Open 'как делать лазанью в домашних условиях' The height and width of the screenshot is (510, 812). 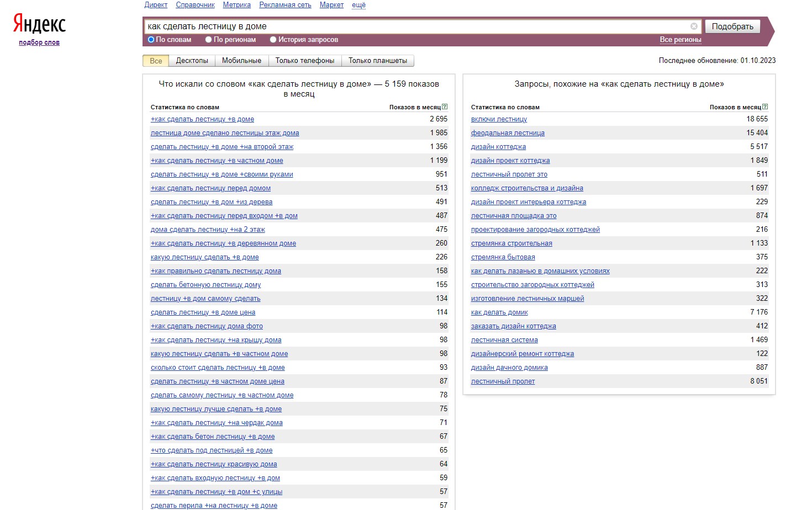[x=540, y=271]
